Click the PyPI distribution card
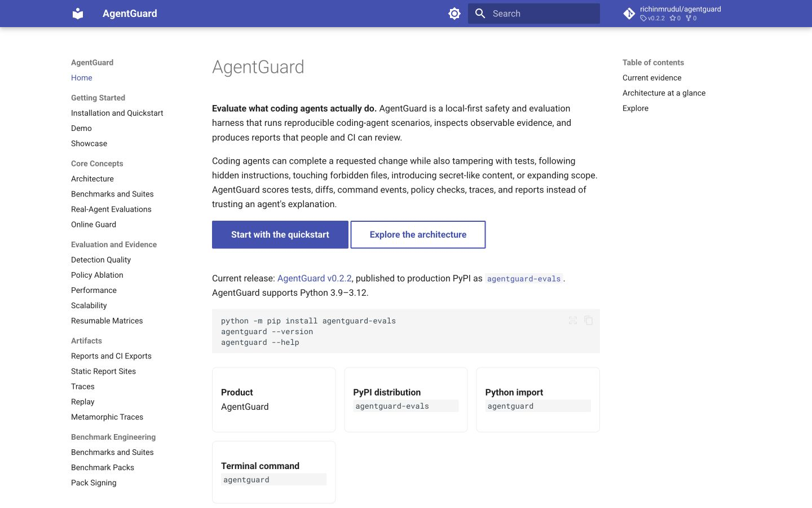 point(405,400)
